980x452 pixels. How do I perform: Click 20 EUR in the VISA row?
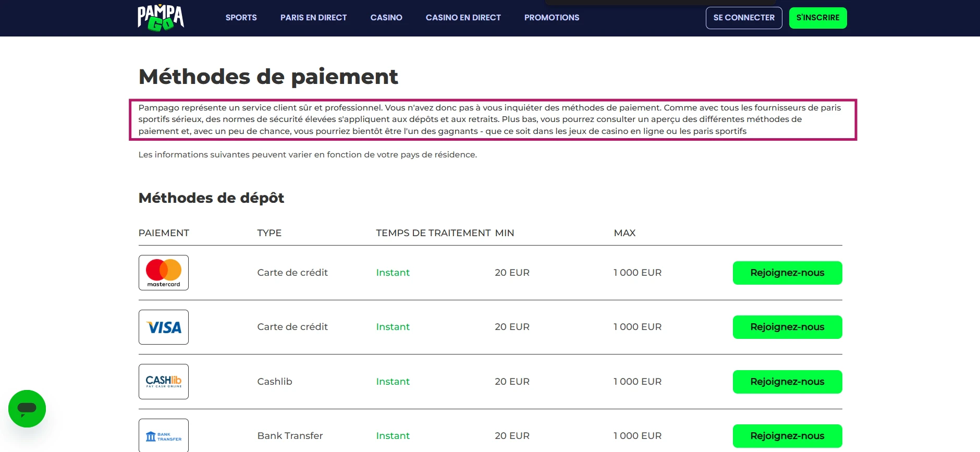coord(512,327)
